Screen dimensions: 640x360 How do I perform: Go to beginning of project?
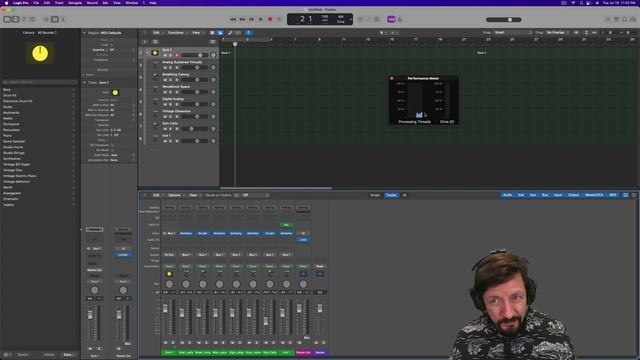click(x=251, y=19)
